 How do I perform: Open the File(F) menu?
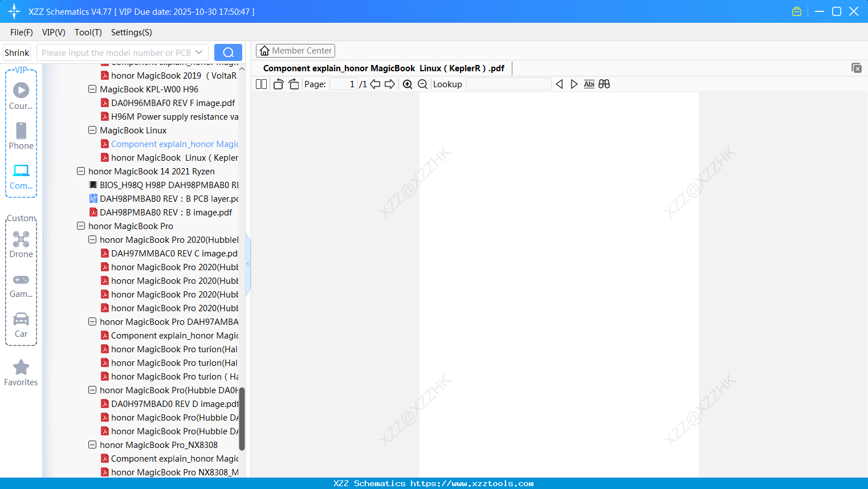tap(22, 32)
